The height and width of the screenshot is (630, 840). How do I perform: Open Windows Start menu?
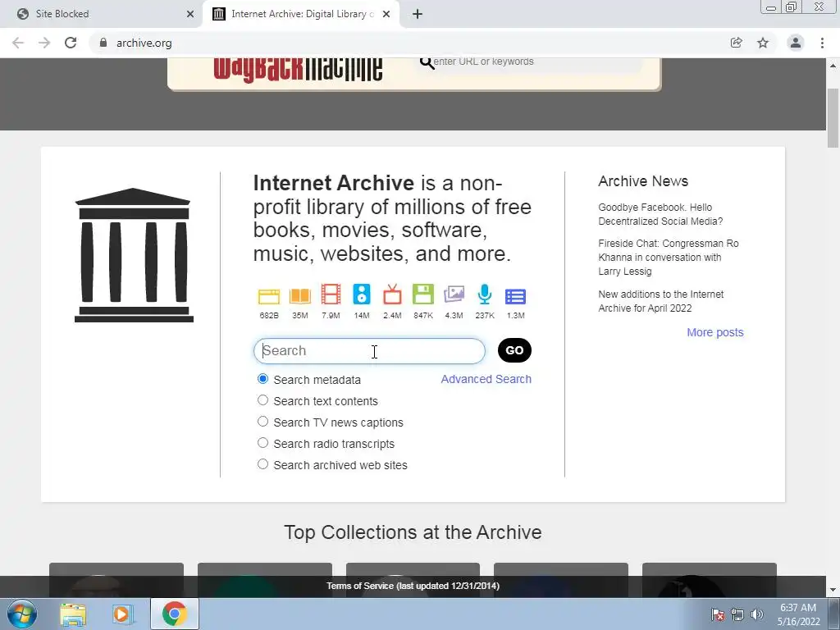pyautogui.click(x=22, y=614)
